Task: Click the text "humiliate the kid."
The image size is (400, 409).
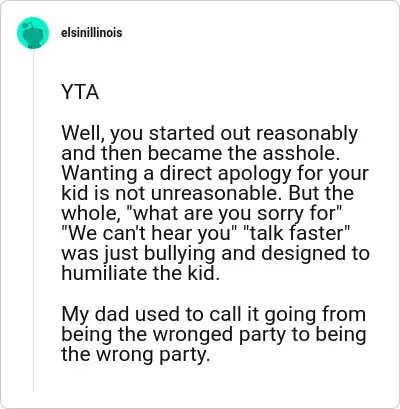Action: pyautogui.click(x=141, y=273)
